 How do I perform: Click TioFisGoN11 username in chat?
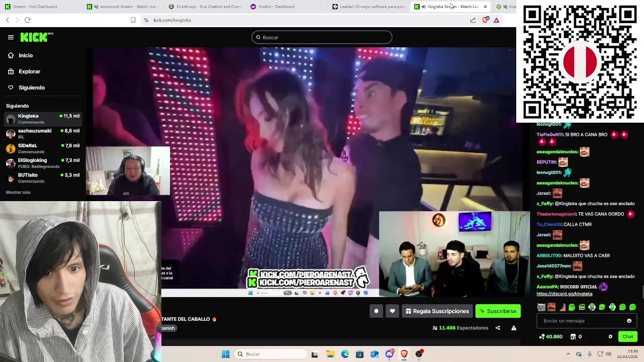click(x=549, y=135)
